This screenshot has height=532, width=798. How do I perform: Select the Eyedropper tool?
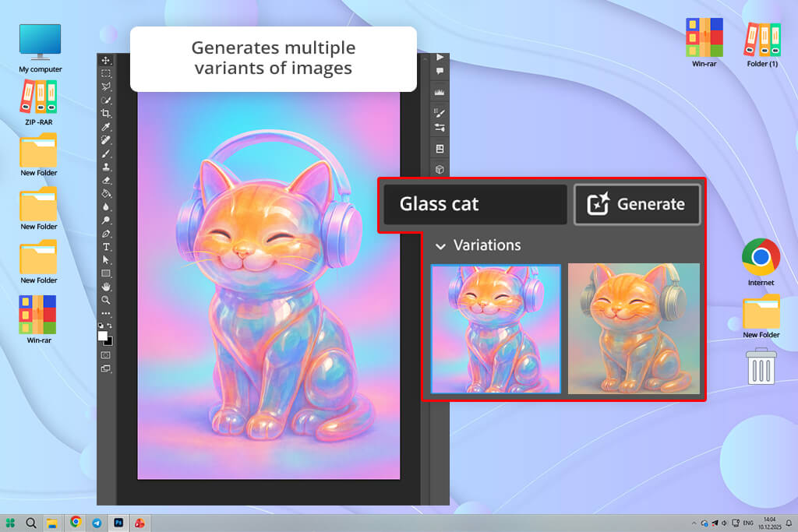[x=106, y=127]
